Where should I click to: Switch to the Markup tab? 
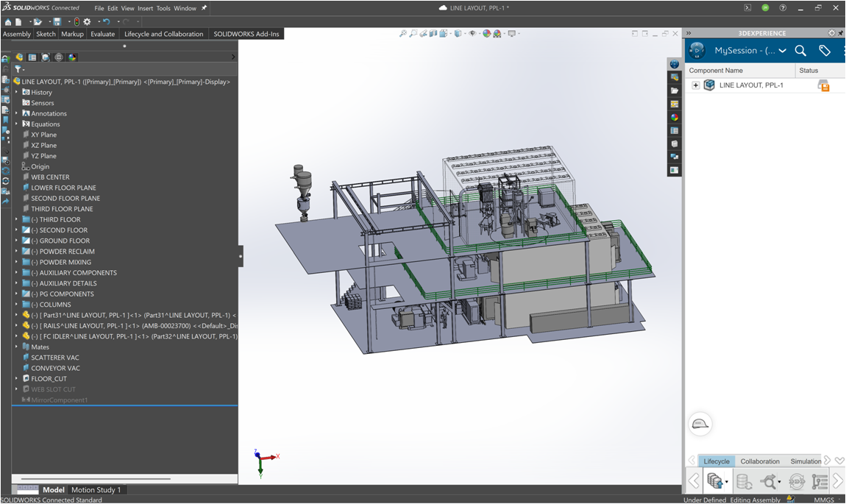pyautogui.click(x=72, y=33)
